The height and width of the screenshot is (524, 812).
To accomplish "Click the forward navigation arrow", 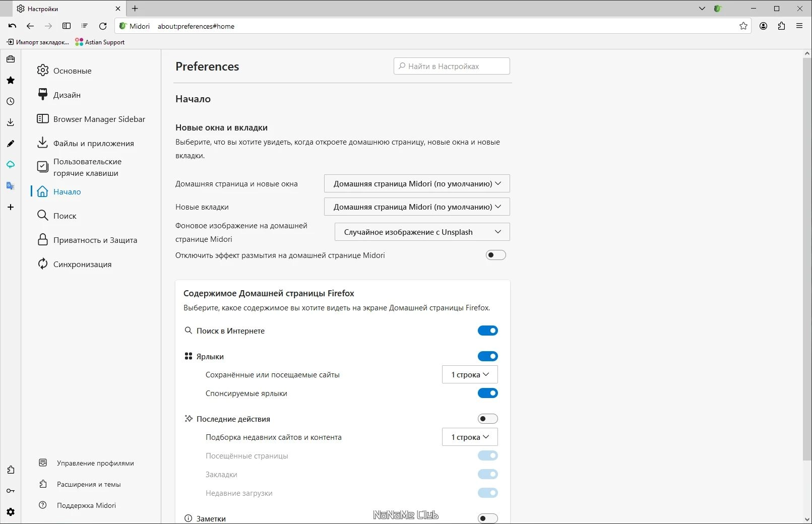I will tap(48, 26).
